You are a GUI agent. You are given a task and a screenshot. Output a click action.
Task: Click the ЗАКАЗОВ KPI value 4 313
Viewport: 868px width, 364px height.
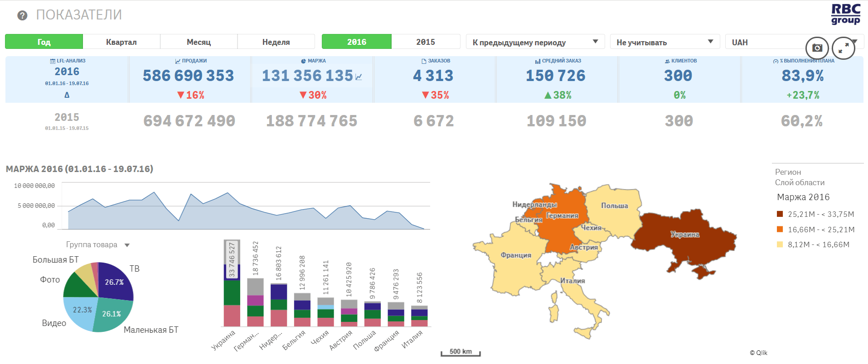433,76
